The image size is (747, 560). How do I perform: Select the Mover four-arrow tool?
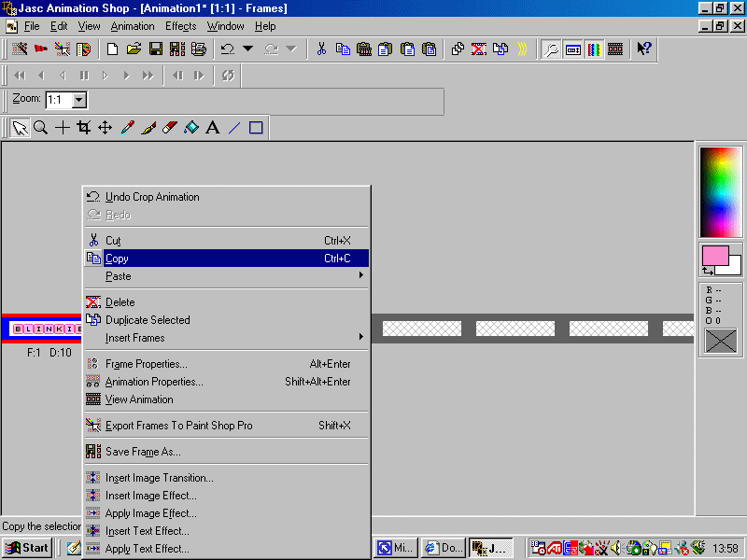[105, 128]
